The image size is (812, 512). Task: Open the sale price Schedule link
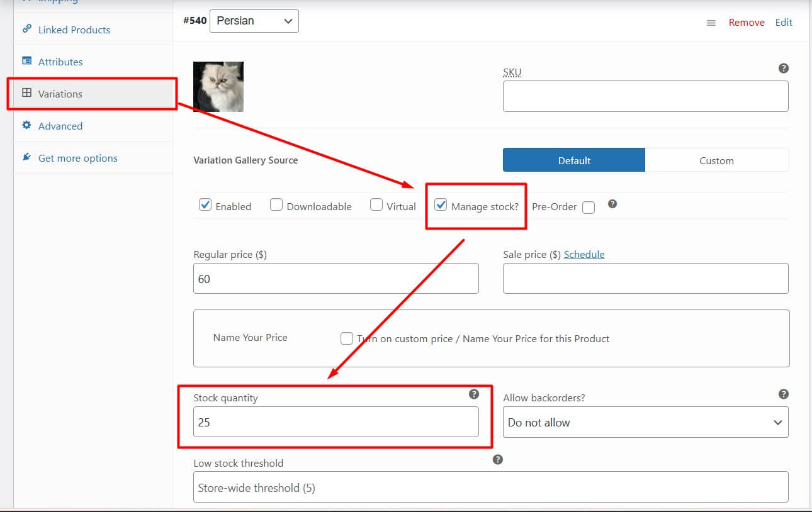[584, 254]
